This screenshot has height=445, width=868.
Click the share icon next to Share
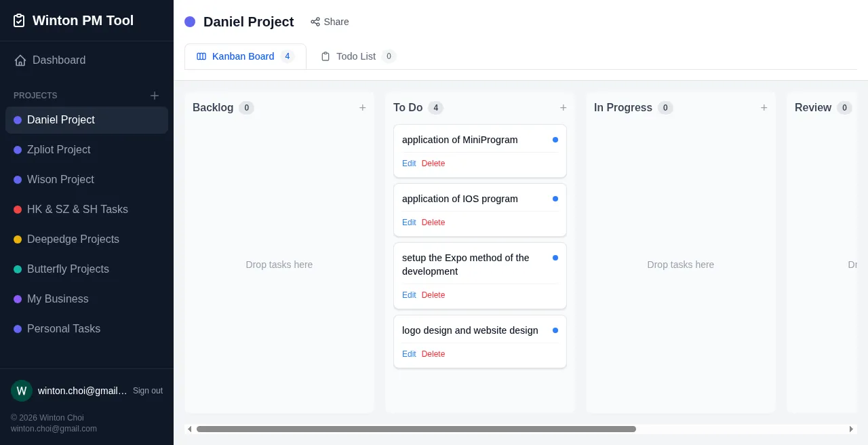tap(315, 22)
